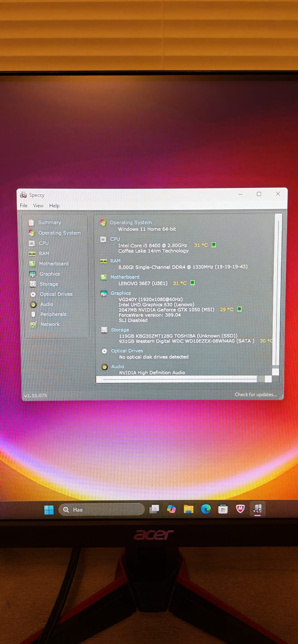Select Motherboard in the sidebar
The width and height of the screenshot is (298, 644).
[54, 264]
